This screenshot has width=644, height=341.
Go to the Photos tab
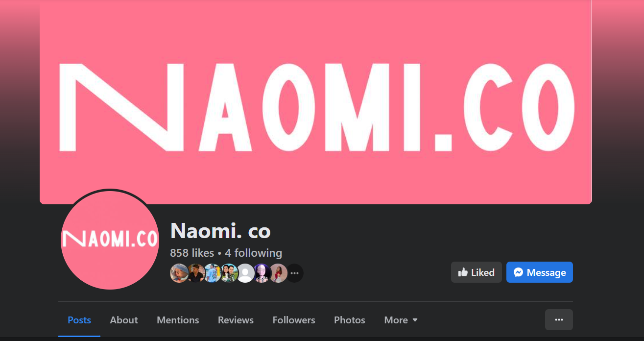point(350,320)
